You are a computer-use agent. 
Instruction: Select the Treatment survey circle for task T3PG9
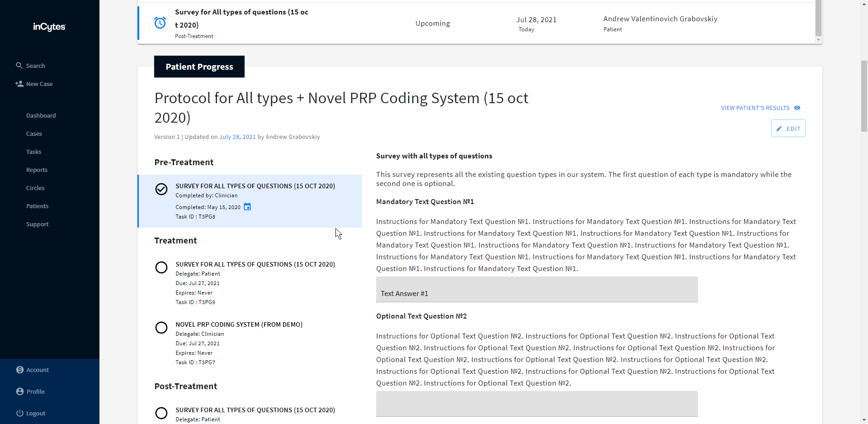[161, 267]
